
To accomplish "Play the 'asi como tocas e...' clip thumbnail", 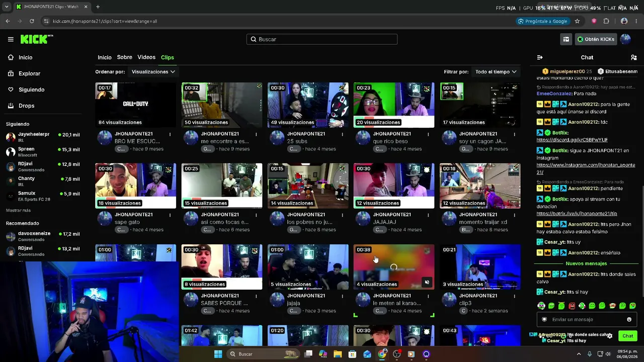I will (x=222, y=186).
